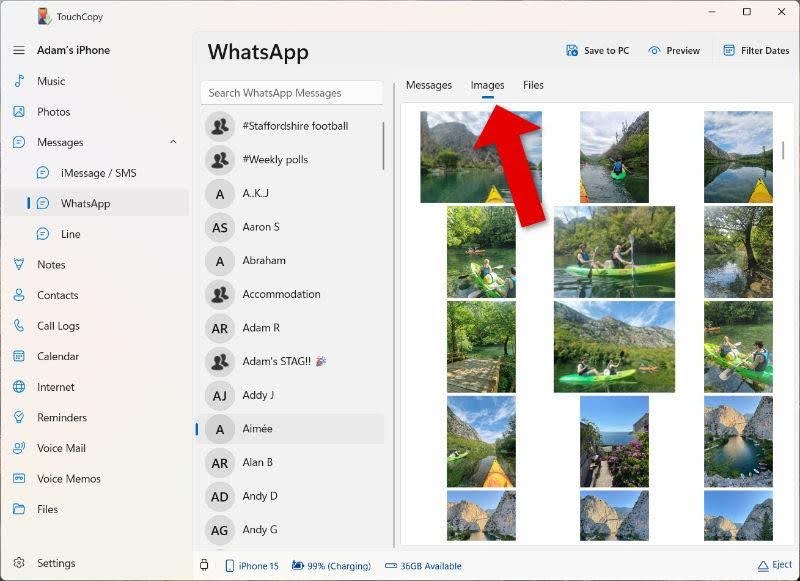Screen dimensions: 800x581
Task: Click the Photos sidebar icon
Action: tap(19, 111)
